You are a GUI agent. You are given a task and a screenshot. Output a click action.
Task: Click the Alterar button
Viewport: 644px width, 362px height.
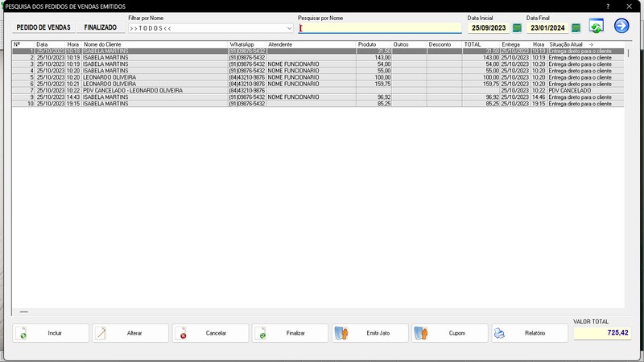130,333
